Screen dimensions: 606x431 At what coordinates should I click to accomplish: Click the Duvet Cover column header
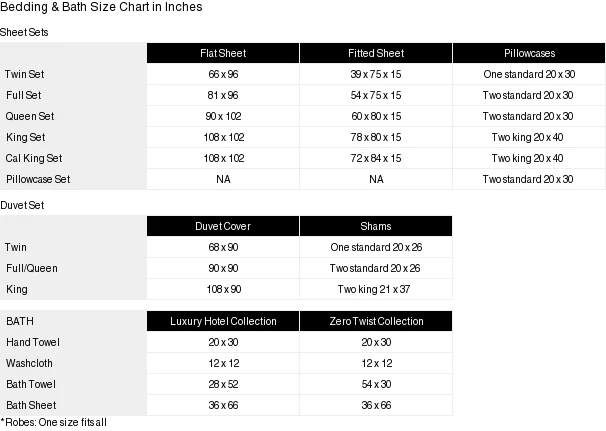[x=223, y=226]
